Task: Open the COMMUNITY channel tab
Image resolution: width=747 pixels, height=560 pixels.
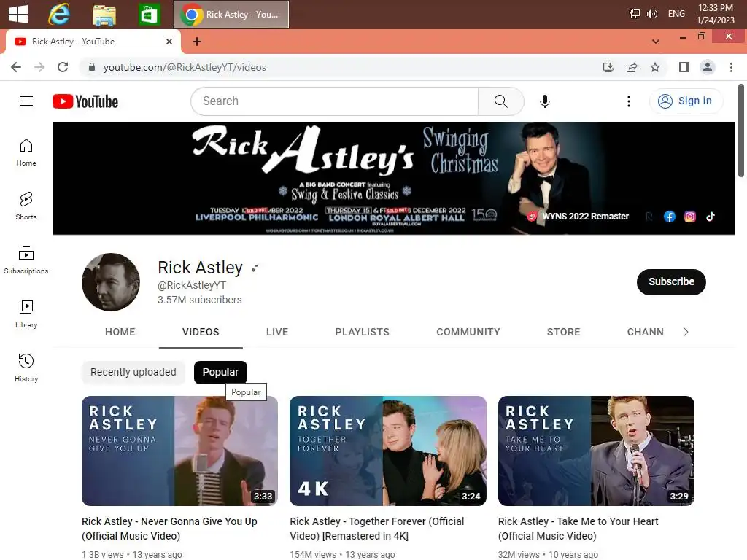Action: point(468,332)
